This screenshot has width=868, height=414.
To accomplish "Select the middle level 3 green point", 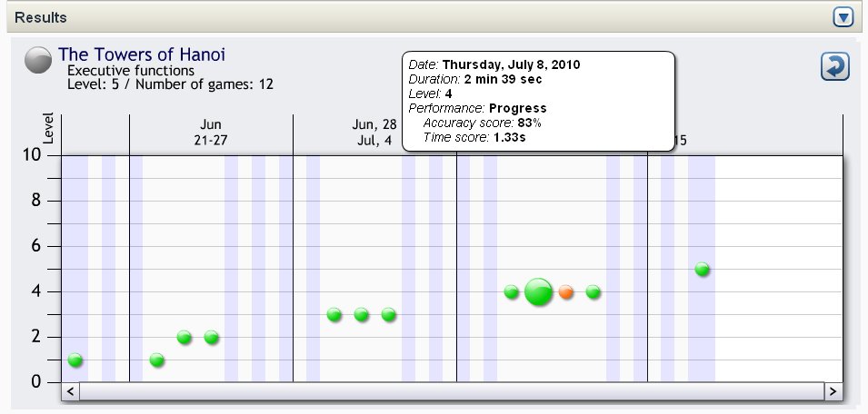I will pos(362,314).
